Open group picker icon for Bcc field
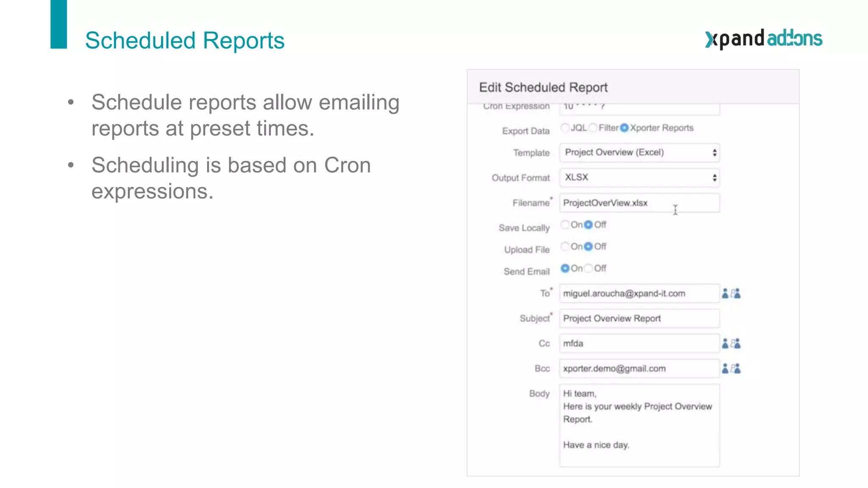Image resolution: width=868 pixels, height=488 pixels. pos(736,369)
